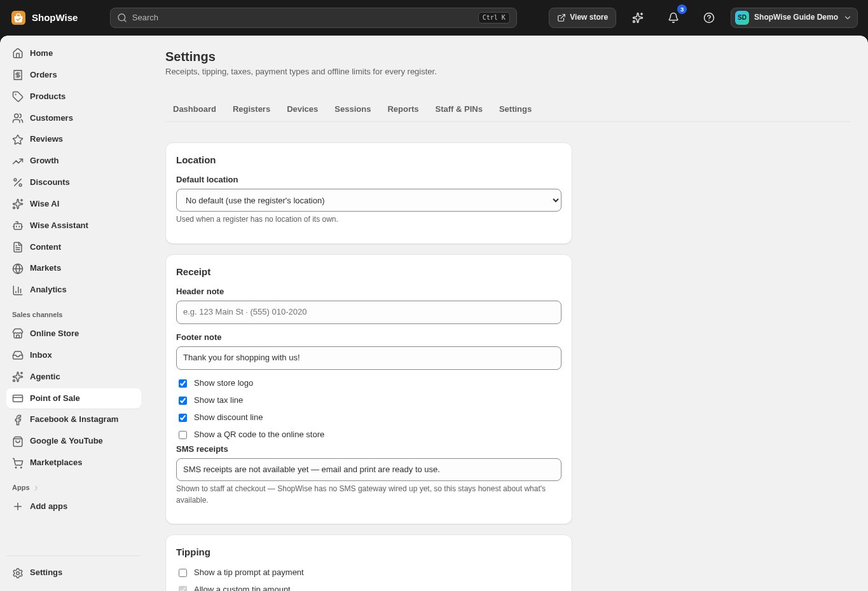868x591 pixels.
Task: Open Reviews via its star icon
Action: (x=18, y=139)
